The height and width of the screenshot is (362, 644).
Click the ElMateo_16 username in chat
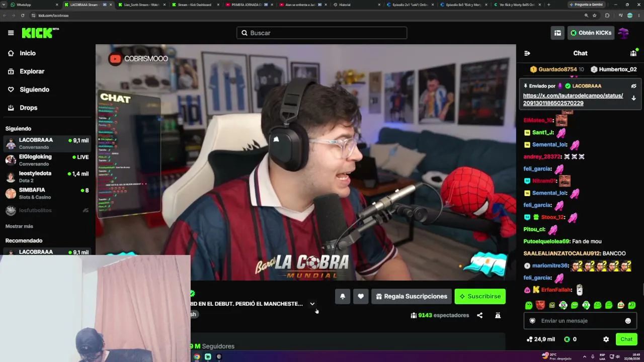tap(538, 121)
